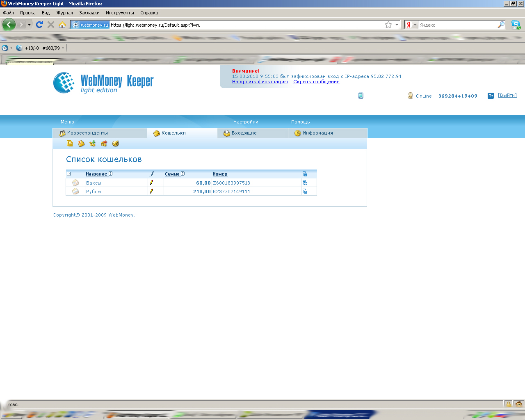The image size is (525, 420).
Task: Open the Меню section in the blue bar
Action: pyautogui.click(x=67, y=122)
